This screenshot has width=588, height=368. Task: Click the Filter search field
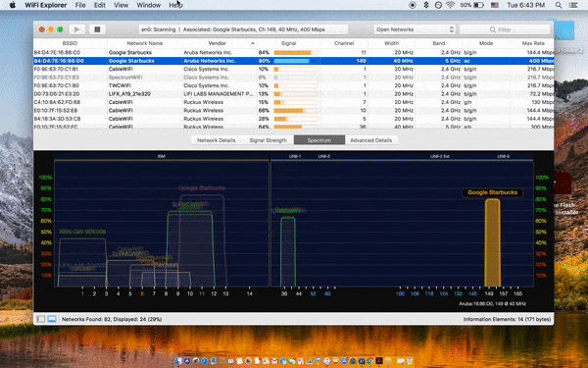pyautogui.click(x=505, y=29)
